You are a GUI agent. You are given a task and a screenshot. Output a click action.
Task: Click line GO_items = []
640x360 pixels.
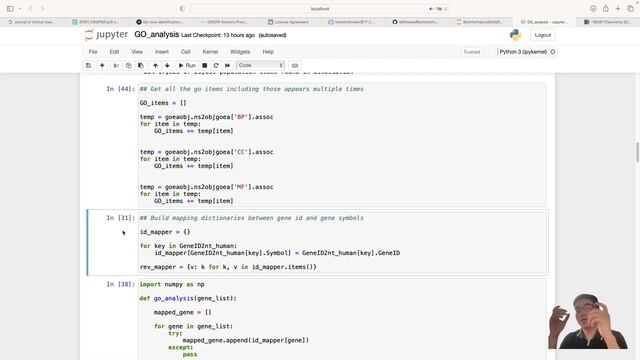pos(163,103)
